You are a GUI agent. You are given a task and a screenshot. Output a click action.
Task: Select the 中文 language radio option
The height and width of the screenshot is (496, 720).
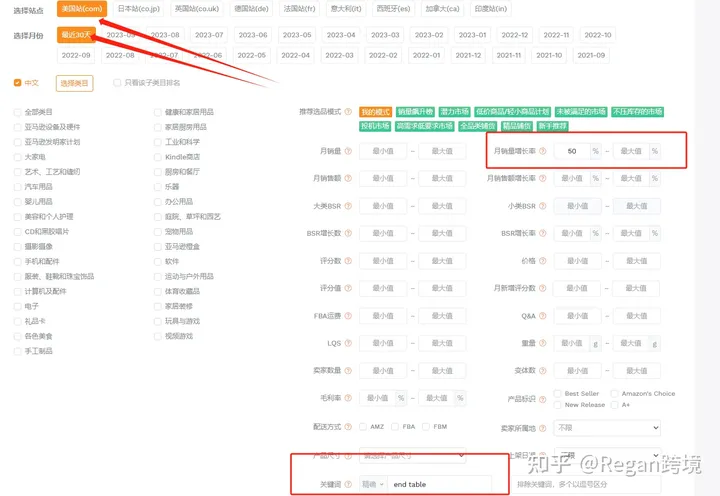(17, 83)
